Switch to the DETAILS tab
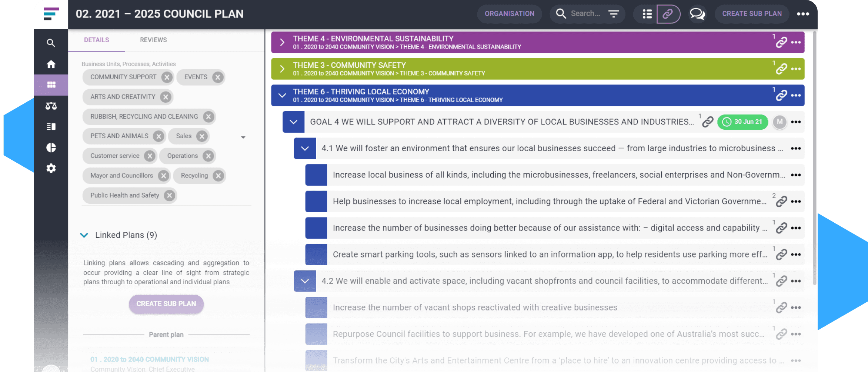The width and height of the screenshot is (868, 372). tap(97, 40)
